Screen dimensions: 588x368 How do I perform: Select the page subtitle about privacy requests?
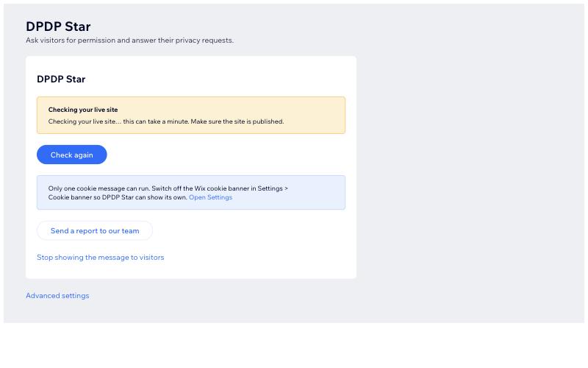pos(130,40)
